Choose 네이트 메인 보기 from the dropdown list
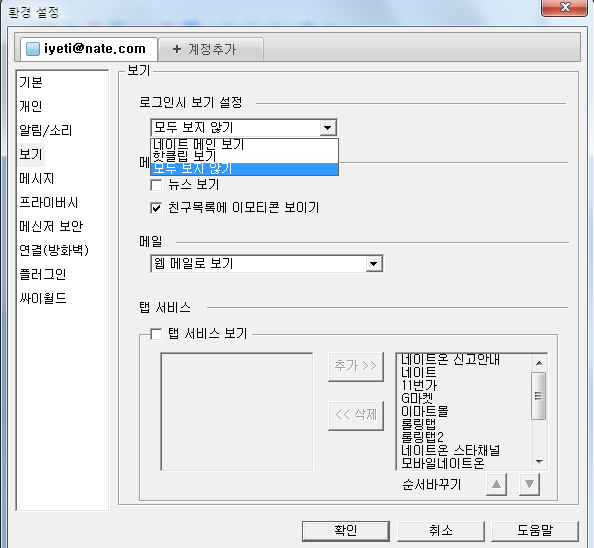 pyautogui.click(x=244, y=144)
